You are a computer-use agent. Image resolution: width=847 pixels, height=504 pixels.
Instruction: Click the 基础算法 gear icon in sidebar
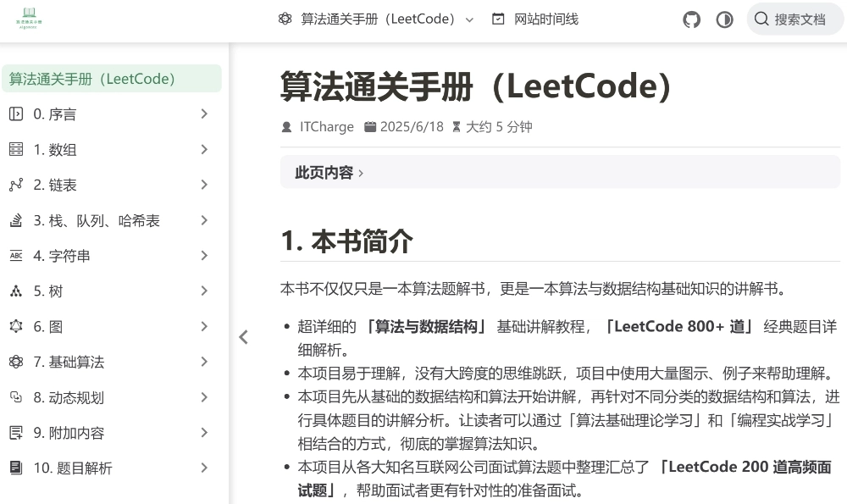click(x=15, y=362)
